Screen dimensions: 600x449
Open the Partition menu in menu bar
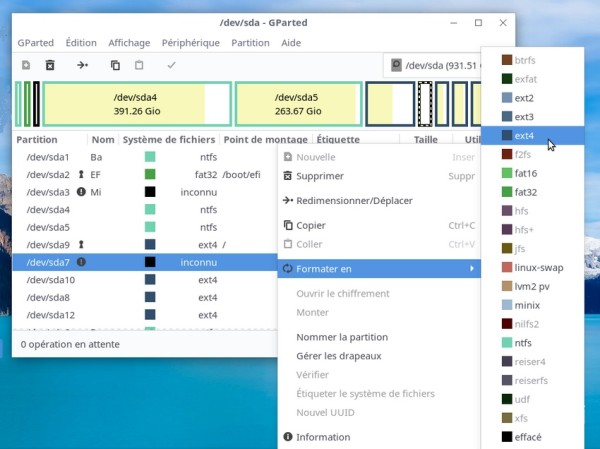(x=250, y=43)
